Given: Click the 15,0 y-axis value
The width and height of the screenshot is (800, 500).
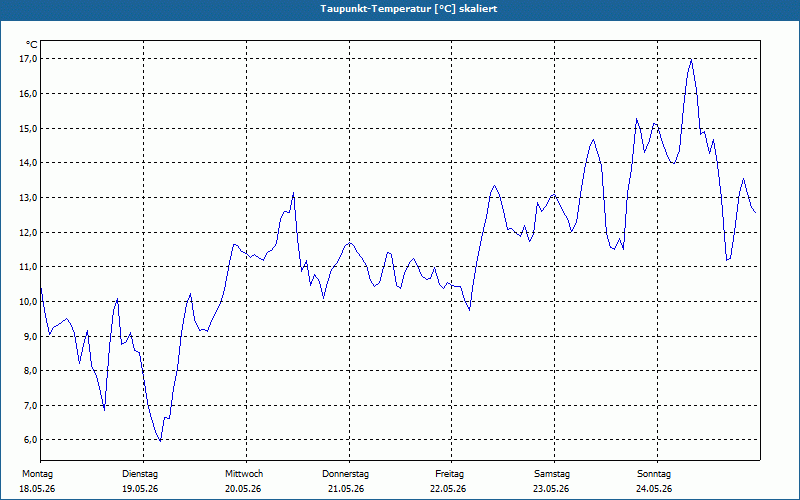Looking at the screenshot, I should (29, 129).
